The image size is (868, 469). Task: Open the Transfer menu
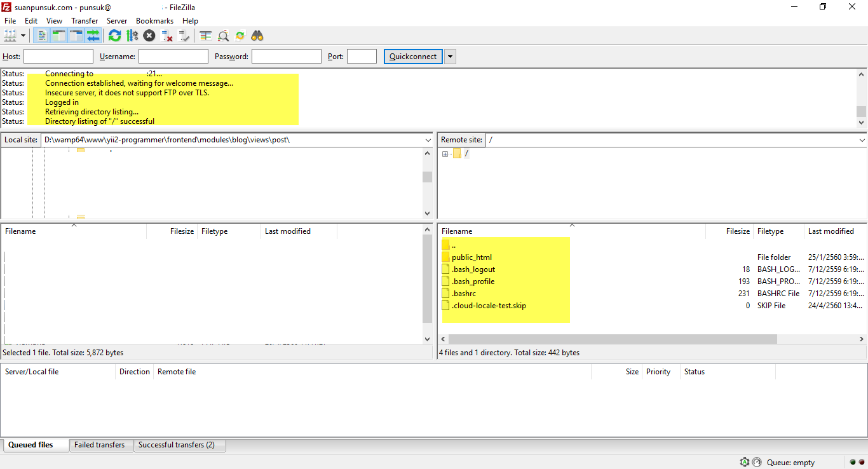tap(85, 21)
